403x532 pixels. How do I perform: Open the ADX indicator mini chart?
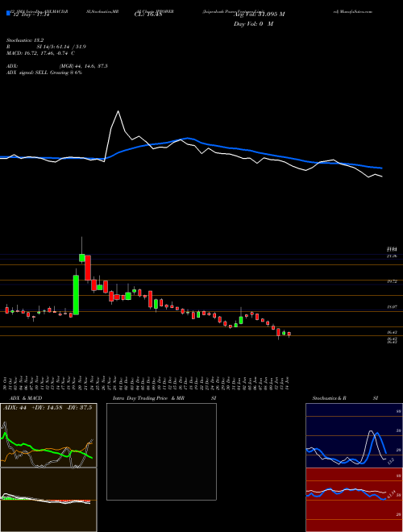[48, 435]
